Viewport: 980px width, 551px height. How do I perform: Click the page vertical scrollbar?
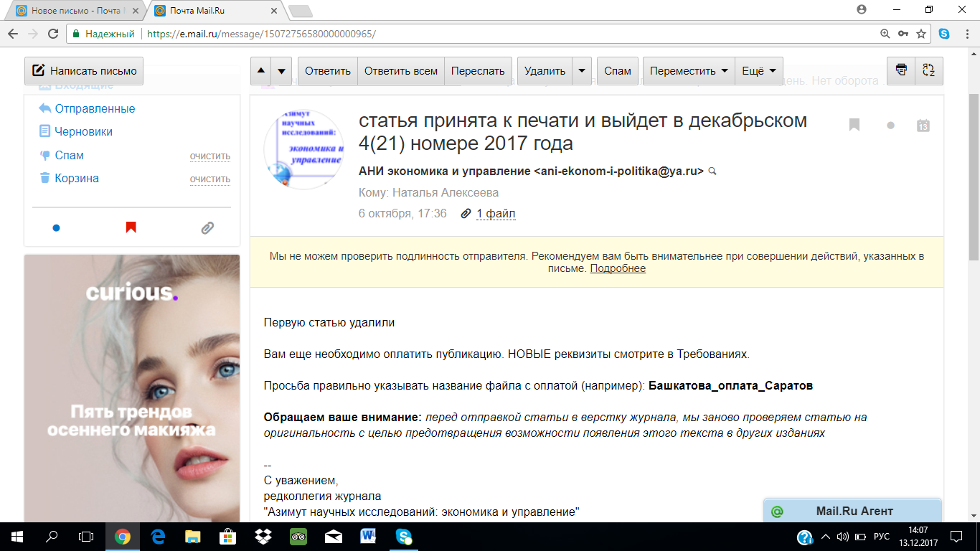pos(974,179)
